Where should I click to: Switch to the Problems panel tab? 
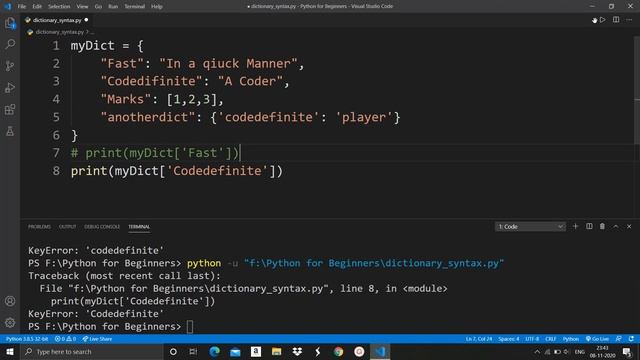point(39,227)
